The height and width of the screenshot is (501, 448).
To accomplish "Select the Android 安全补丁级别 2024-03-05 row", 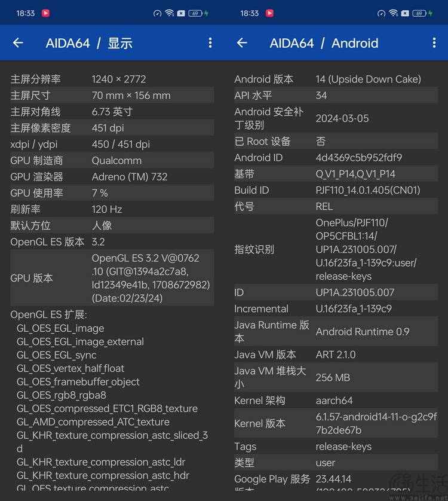I will point(336,118).
